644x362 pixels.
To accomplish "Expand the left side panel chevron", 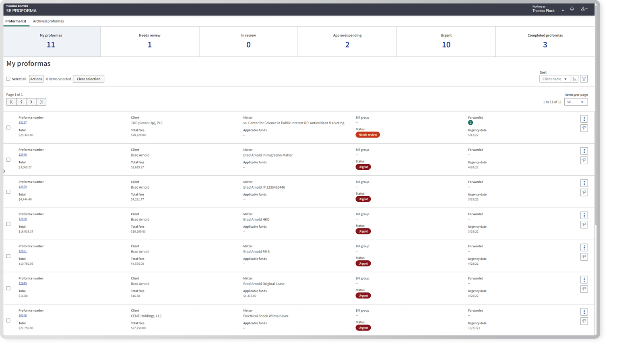I will coord(4,171).
